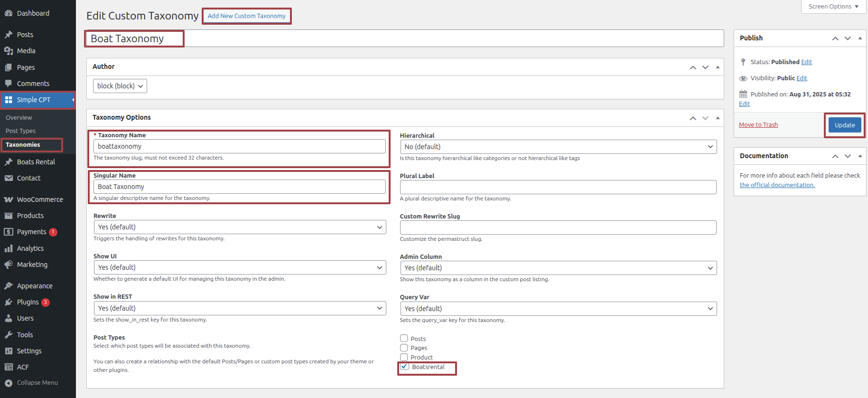Uncheck the Boatsrental post type checkbox
868x398 pixels.
[x=404, y=367]
